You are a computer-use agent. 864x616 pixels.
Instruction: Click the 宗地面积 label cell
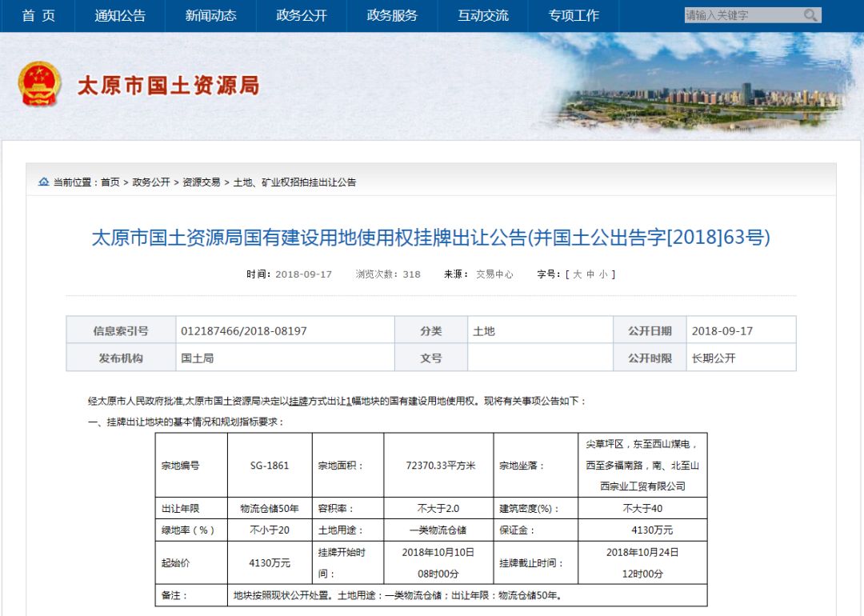coord(348,466)
